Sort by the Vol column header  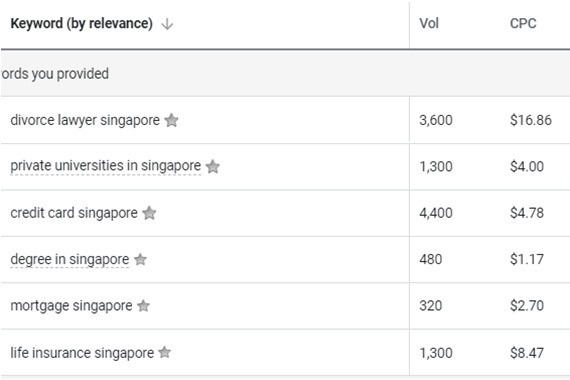pos(429,24)
